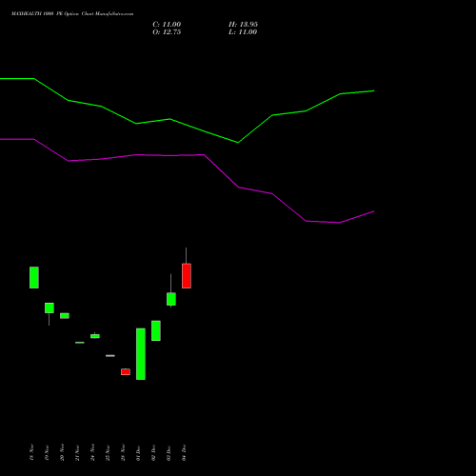The height and width of the screenshot is (476, 476).
Task: Select the green candlestick for 02 Dec
Action: (x=156, y=330)
